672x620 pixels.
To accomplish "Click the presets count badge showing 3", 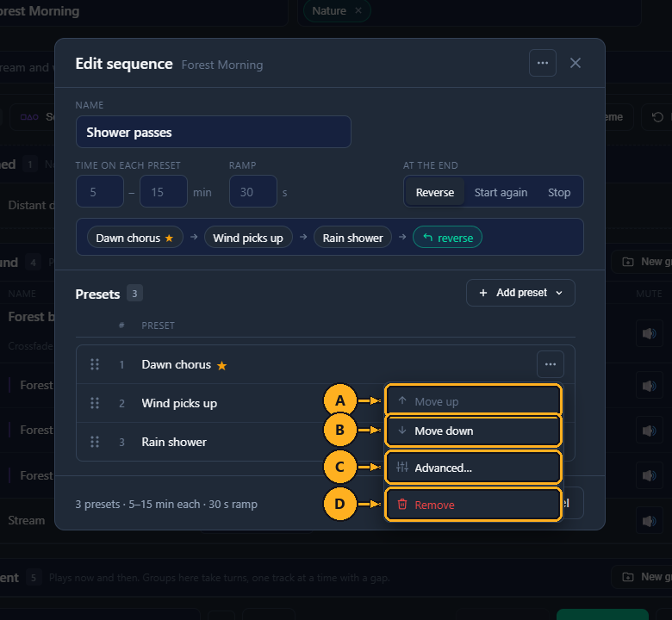I will pyautogui.click(x=134, y=294).
